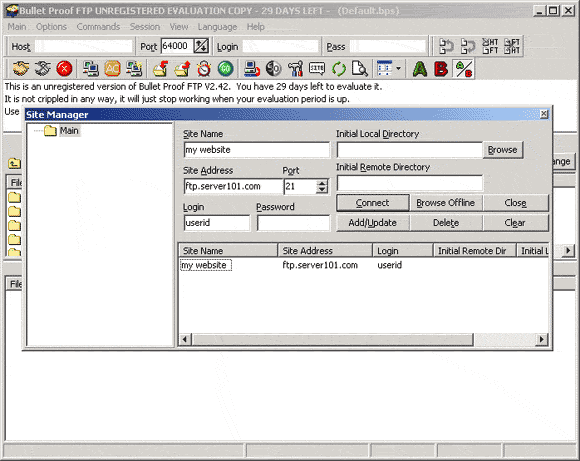Click the orange AC toolbar icon
The image size is (580, 461).
(x=112, y=69)
